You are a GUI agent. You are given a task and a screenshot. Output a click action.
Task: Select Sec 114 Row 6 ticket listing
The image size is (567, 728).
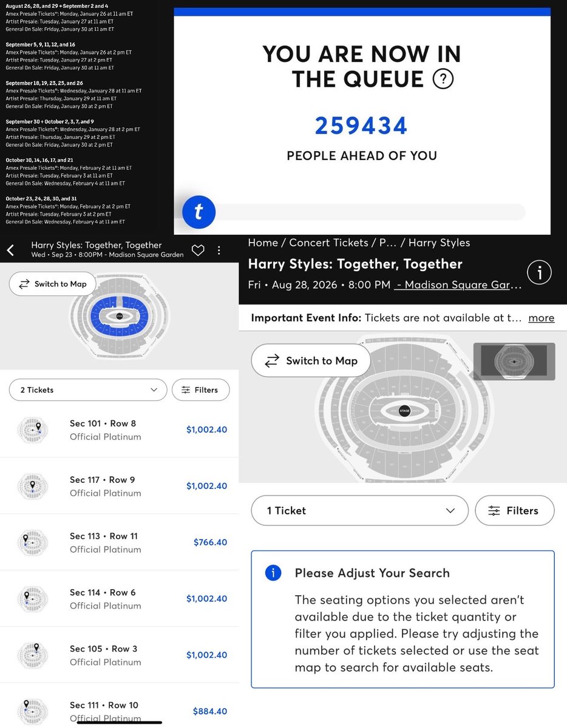pos(120,599)
